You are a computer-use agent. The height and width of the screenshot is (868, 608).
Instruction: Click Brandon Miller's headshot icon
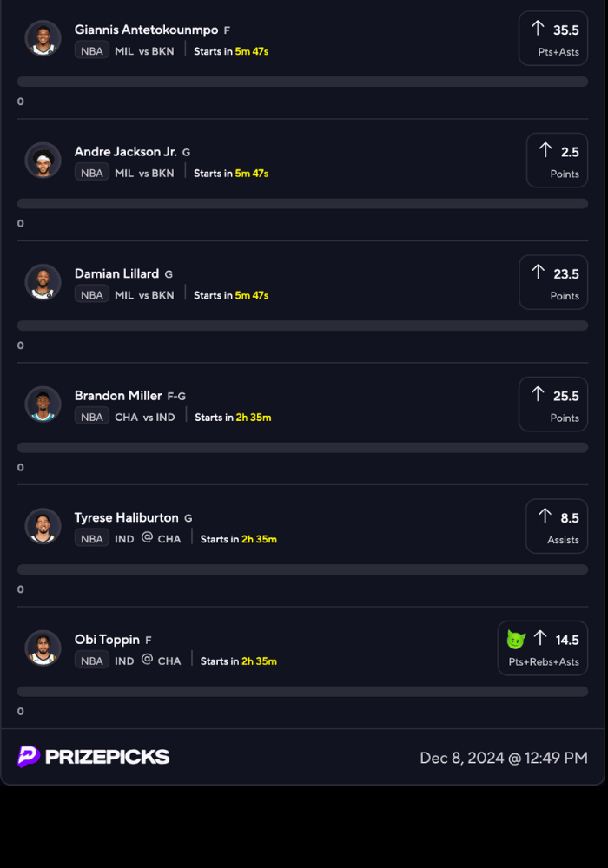[x=43, y=404]
